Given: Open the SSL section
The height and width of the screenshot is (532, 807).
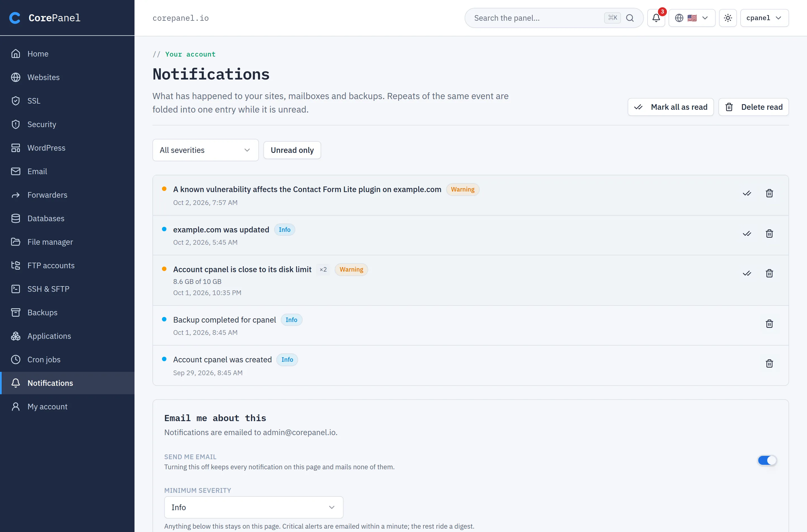Looking at the screenshot, I should click(67, 101).
